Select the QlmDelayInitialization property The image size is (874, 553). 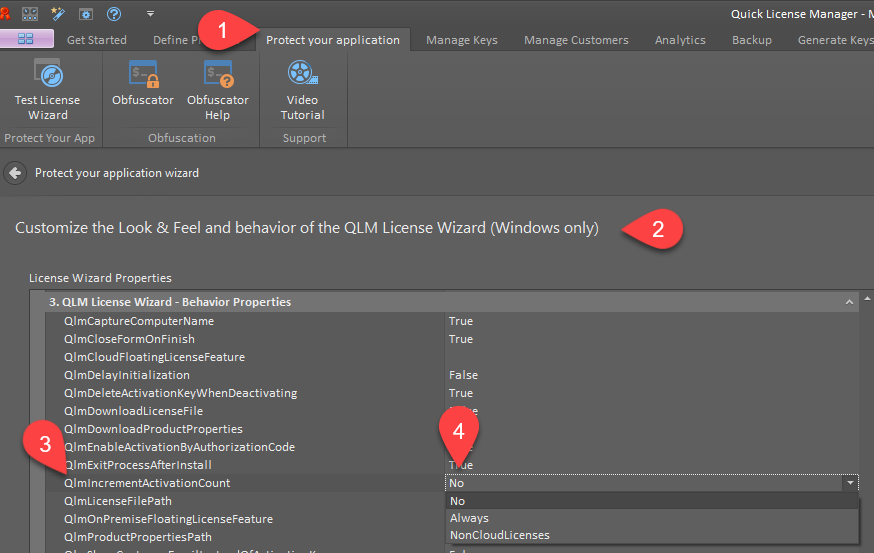[x=127, y=375]
